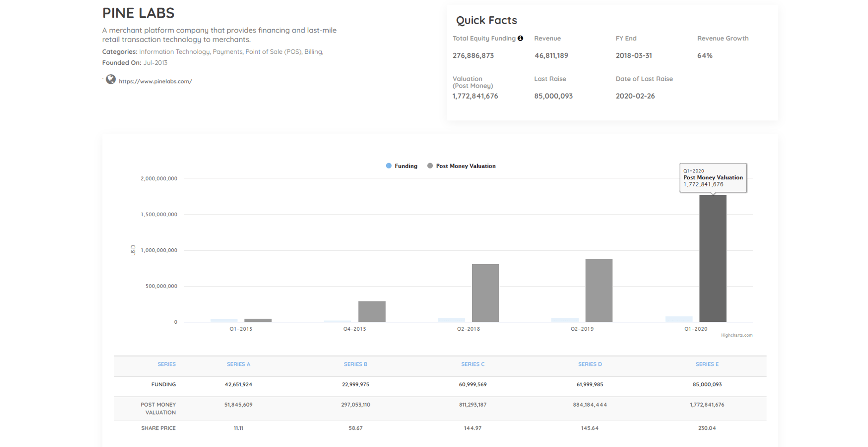Open the Payments category link
Image resolution: width=868 pixels, height=447 pixels.
228,52
